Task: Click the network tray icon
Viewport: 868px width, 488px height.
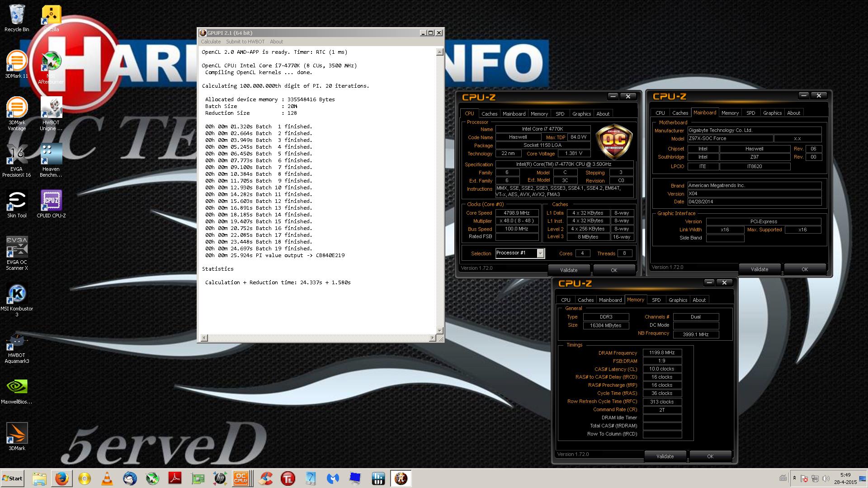Action: coord(815,479)
